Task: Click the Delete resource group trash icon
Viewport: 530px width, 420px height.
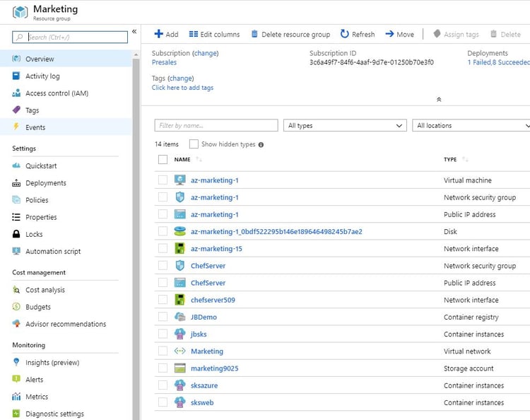Action: [254, 34]
